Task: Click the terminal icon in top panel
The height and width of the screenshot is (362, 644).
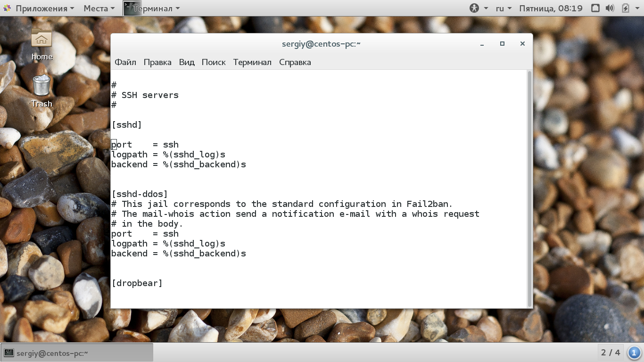Action: 132,8
